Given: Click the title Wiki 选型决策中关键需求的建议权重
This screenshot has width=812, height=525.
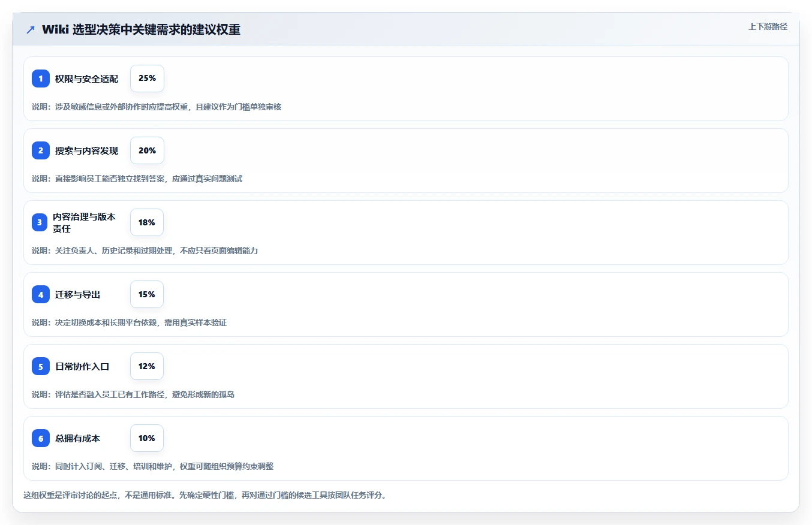Looking at the screenshot, I should [x=141, y=29].
